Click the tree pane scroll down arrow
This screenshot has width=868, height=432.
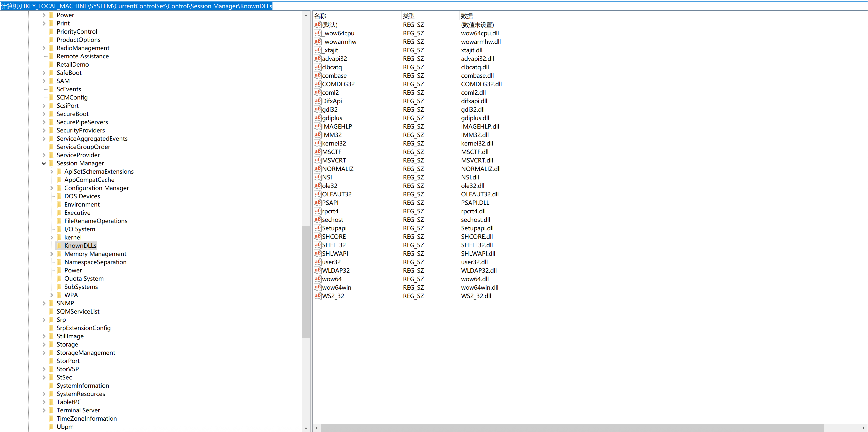click(x=306, y=428)
